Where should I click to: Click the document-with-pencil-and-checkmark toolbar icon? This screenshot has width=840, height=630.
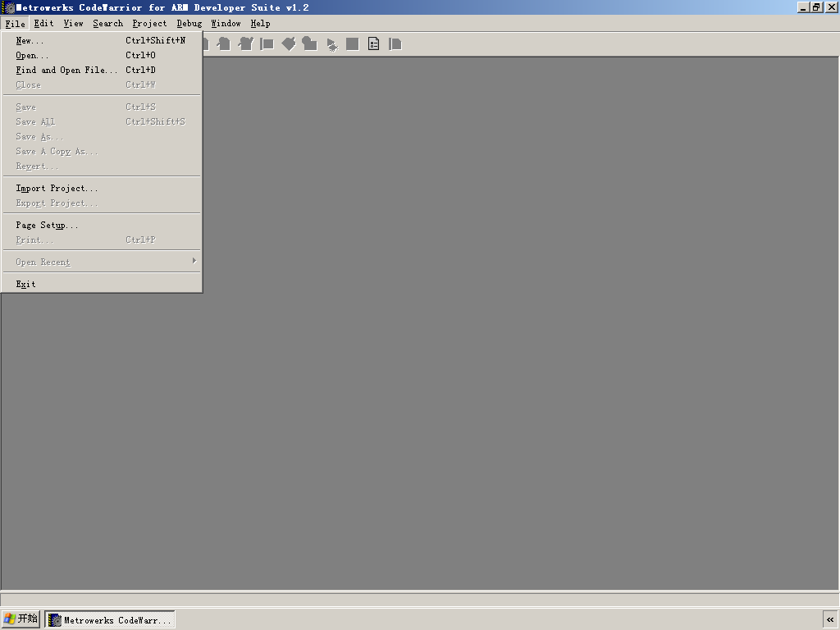click(x=245, y=44)
